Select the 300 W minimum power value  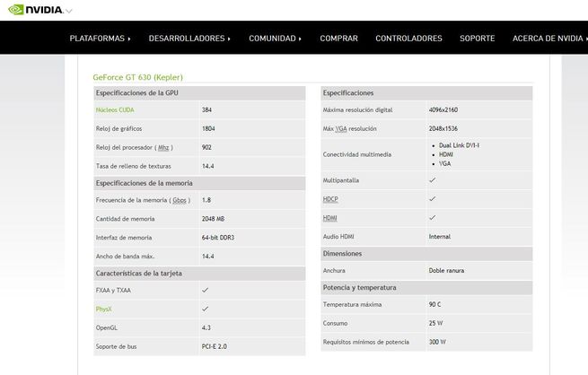coord(437,342)
